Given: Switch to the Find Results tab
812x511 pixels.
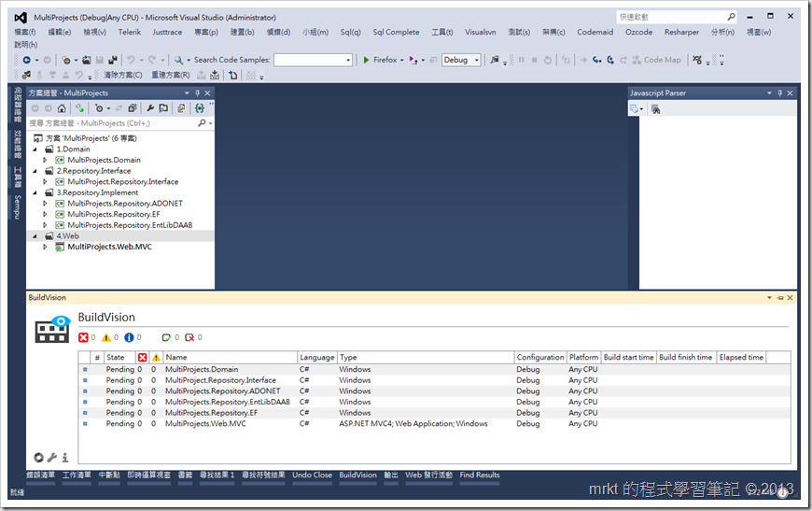Looking at the screenshot, I should click(x=480, y=476).
